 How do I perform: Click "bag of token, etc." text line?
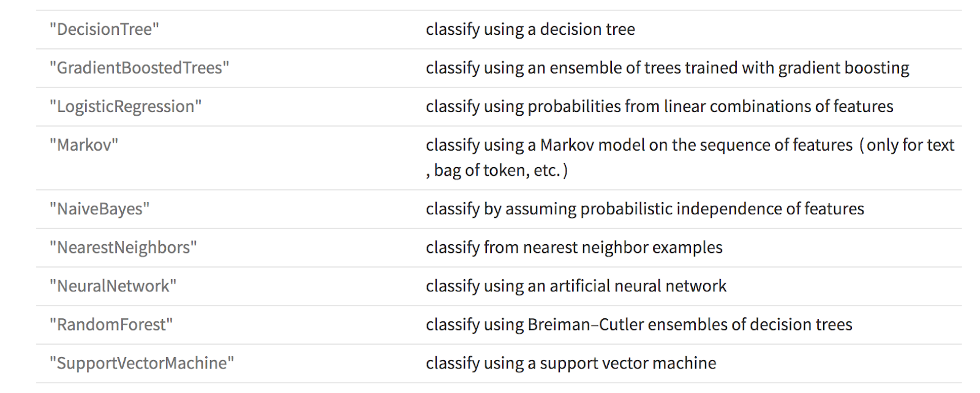(497, 170)
